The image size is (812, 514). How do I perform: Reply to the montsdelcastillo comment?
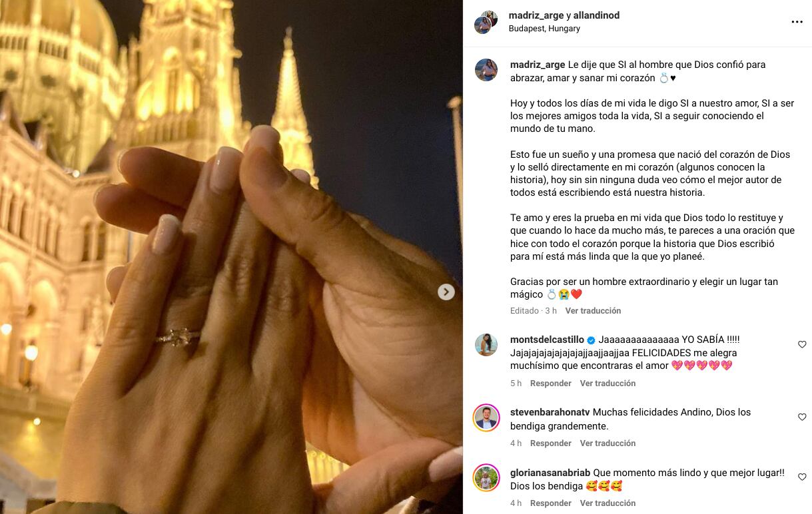[551, 384]
